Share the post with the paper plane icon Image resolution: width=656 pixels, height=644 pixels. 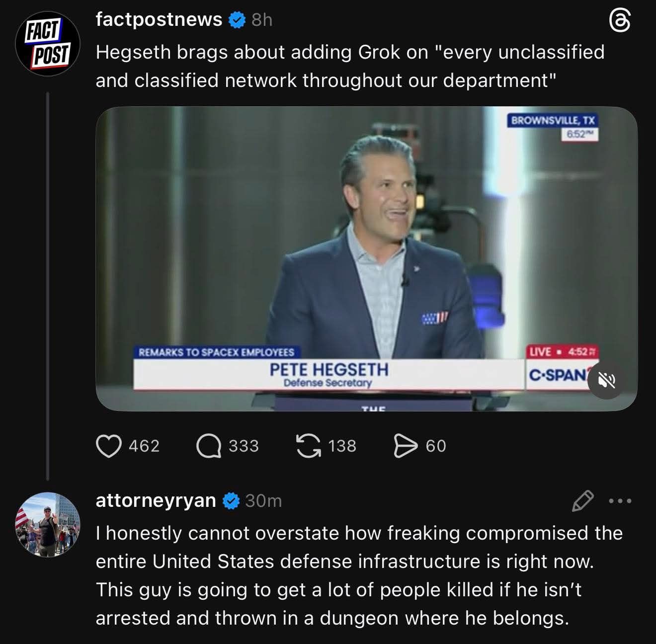(406, 446)
